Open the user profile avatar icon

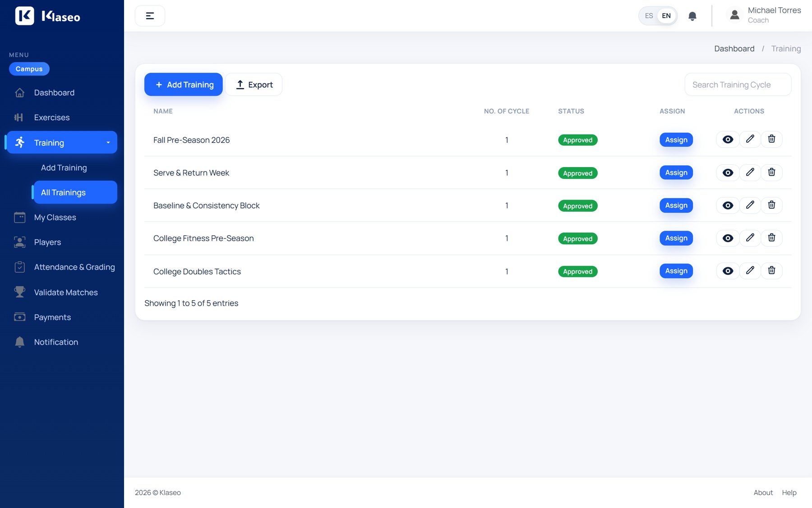pos(734,15)
